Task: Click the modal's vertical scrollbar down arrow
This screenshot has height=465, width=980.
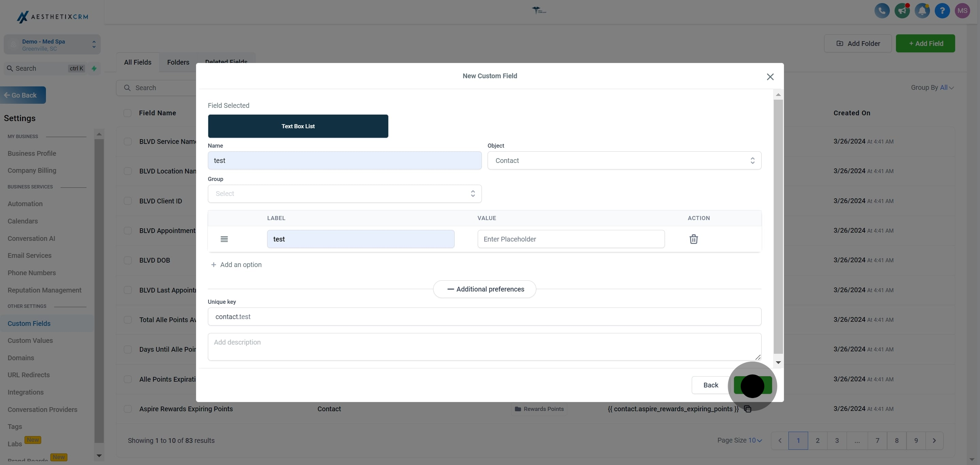Action: [x=778, y=362]
